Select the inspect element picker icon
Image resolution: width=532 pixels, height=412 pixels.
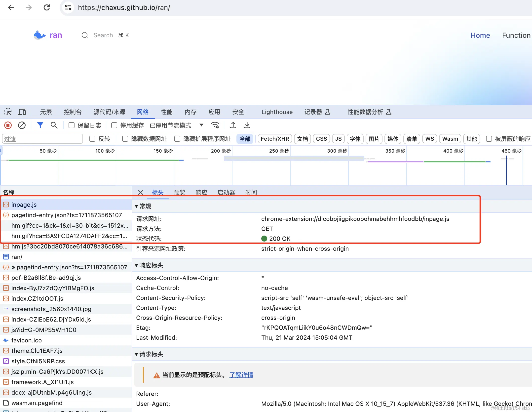[8, 112]
